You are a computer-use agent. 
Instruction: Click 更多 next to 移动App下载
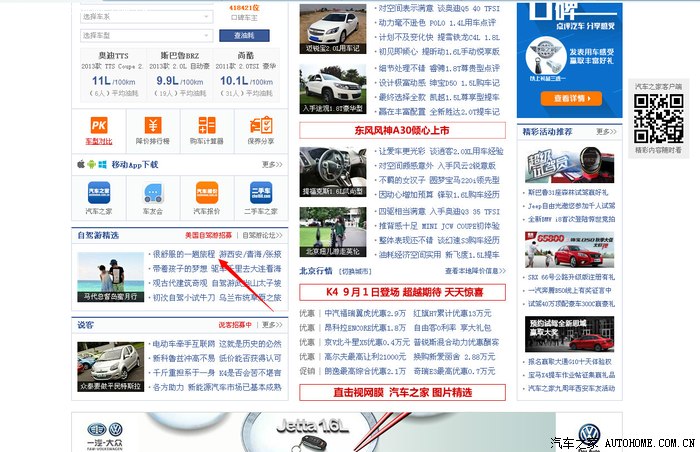click(x=272, y=165)
